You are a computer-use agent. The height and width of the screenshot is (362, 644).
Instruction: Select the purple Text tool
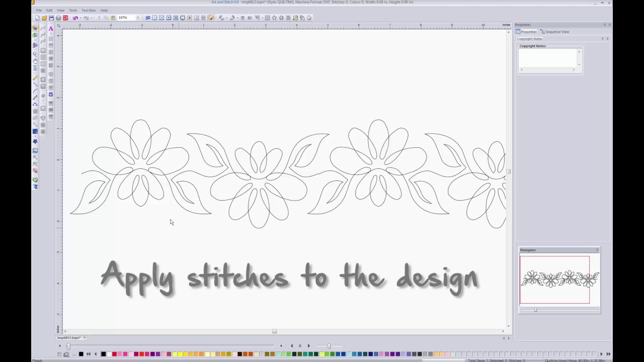pyautogui.click(x=51, y=29)
